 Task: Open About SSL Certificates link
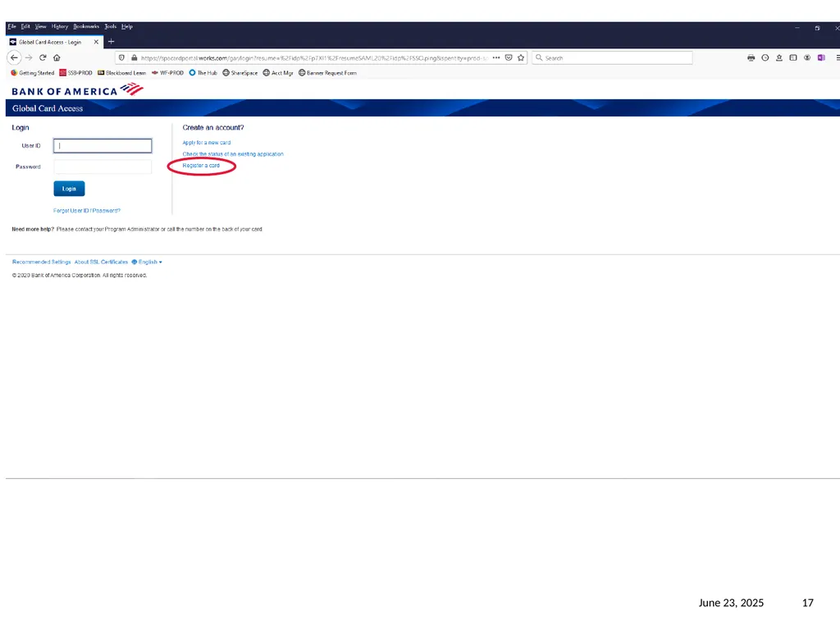(x=101, y=262)
